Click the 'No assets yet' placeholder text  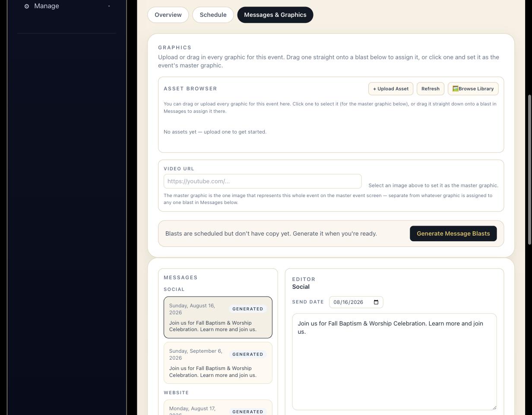coord(215,132)
